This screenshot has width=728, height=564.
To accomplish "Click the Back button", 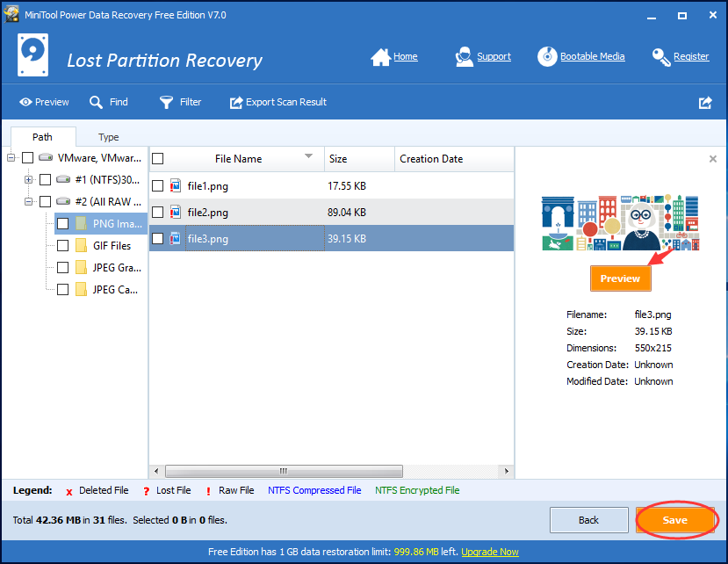I will 588,520.
